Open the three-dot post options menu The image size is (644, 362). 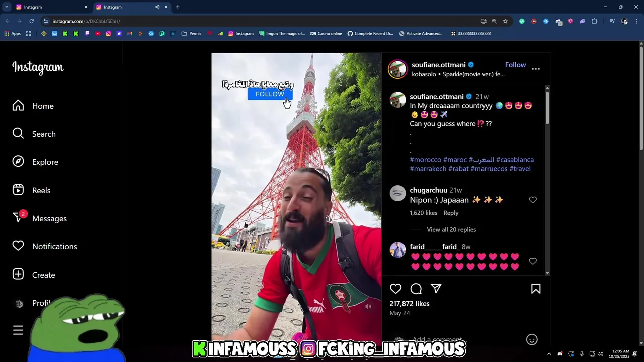tap(536, 69)
